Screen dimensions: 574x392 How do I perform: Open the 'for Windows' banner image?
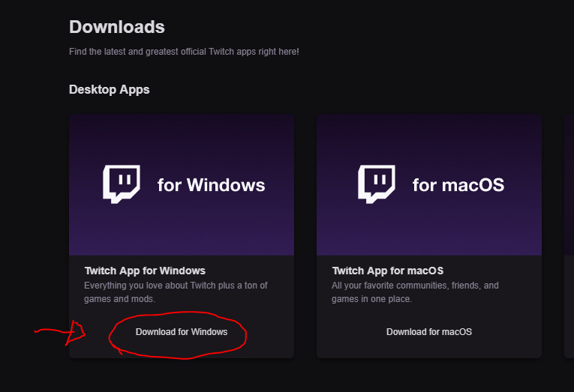tap(182, 184)
